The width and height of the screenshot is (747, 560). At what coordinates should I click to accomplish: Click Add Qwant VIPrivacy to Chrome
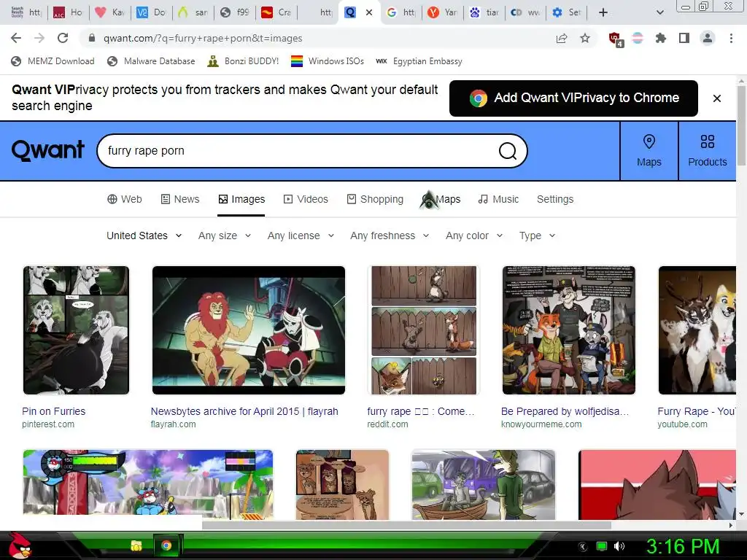(x=573, y=98)
